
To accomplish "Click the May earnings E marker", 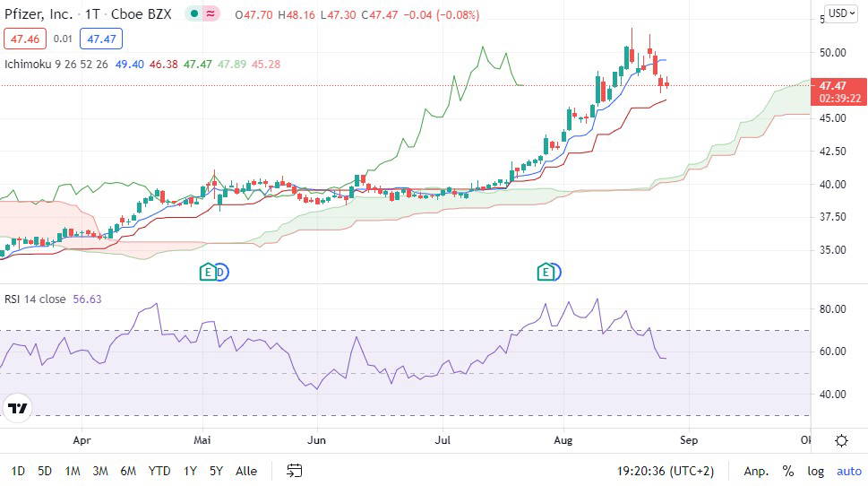I will coord(208,272).
